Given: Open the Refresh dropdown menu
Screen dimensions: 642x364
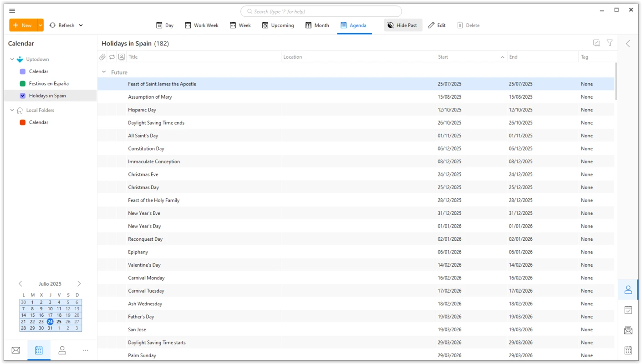Looking at the screenshot, I should coord(82,25).
